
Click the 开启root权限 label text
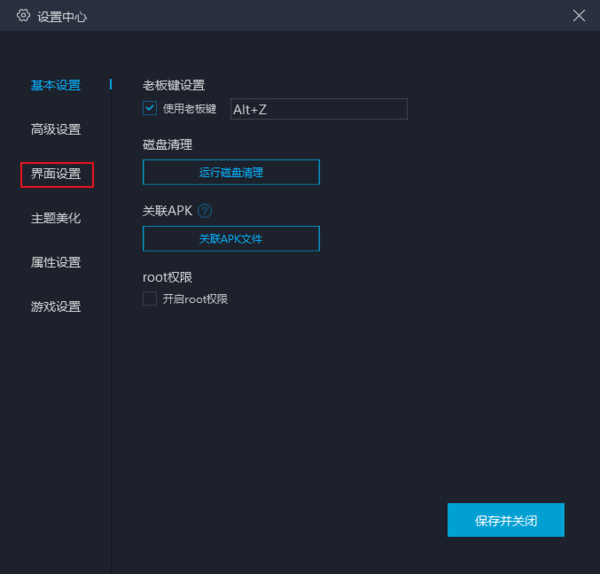[x=195, y=298]
